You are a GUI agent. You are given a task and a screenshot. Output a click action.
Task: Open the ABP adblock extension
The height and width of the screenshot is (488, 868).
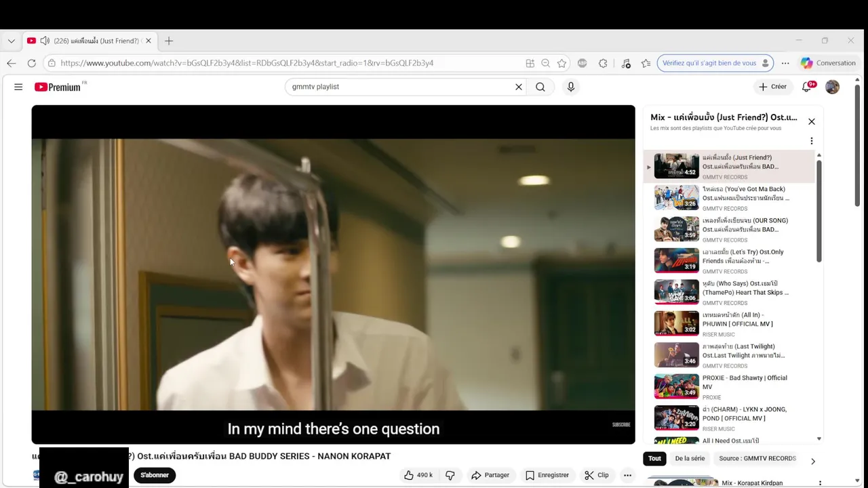point(583,63)
